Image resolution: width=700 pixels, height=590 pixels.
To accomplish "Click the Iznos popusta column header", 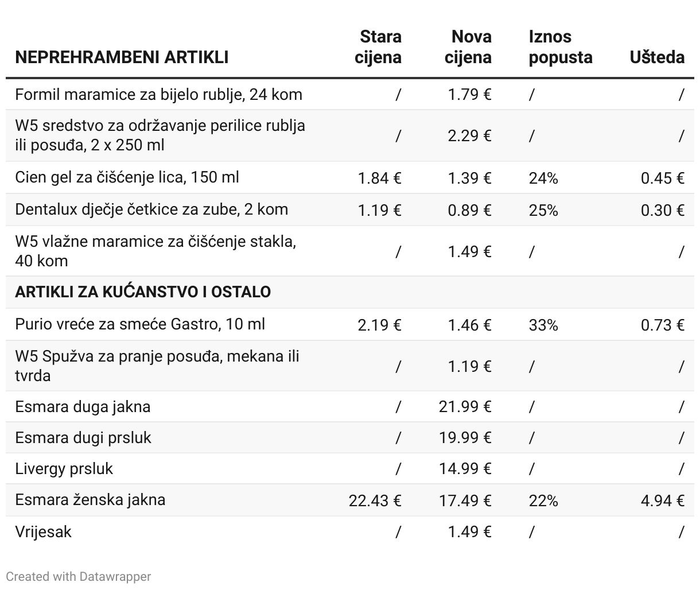I will coord(561,47).
